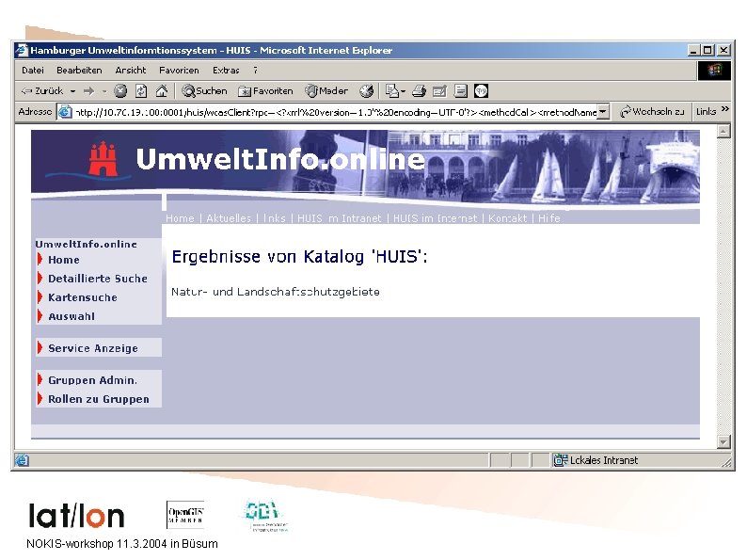Click the Mail toolbar icon
The height and width of the screenshot is (560, 747).
coord(394,90)
